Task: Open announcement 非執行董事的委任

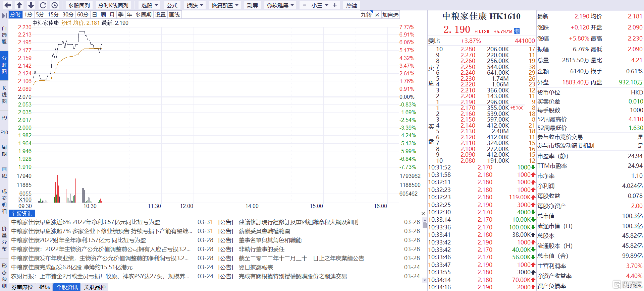Action: click(x=262, y=249)
